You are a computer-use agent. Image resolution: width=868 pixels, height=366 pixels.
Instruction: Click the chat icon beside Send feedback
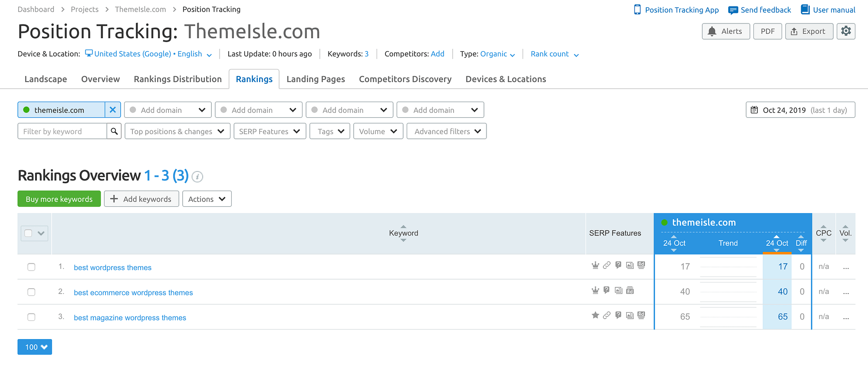click(733, 10)
